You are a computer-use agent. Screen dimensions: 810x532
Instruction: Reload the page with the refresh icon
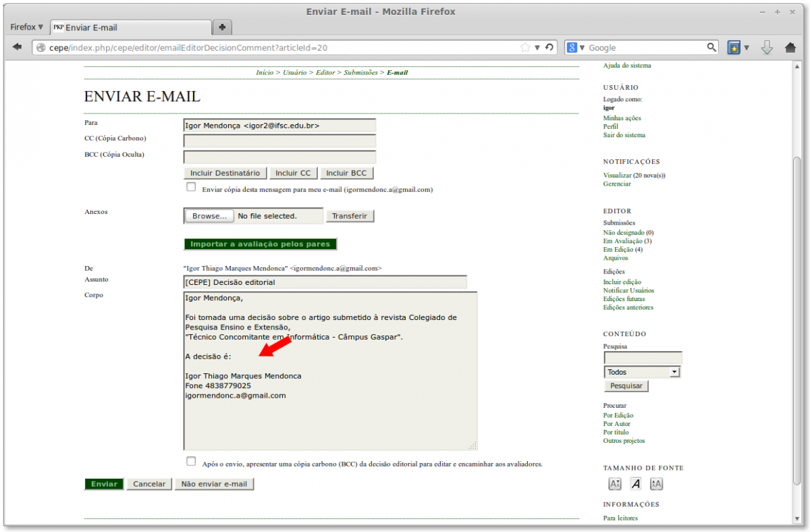point(549,47)
